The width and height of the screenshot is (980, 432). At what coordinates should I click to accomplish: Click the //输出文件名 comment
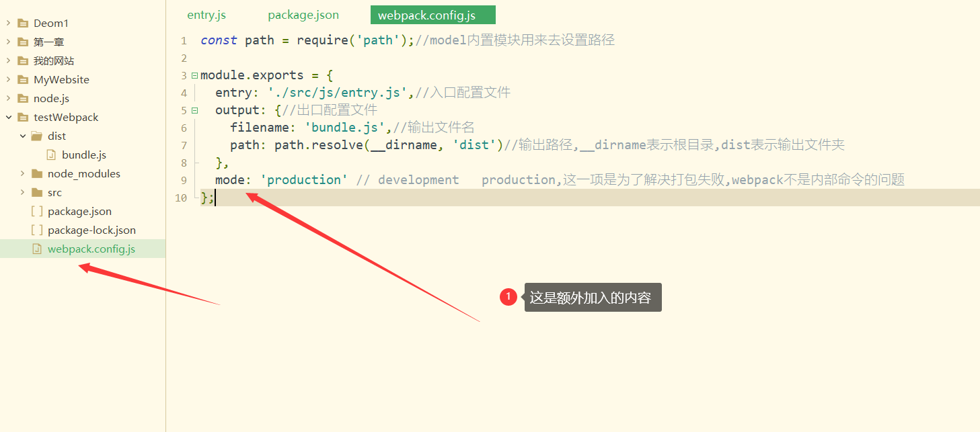coord(434,127)
